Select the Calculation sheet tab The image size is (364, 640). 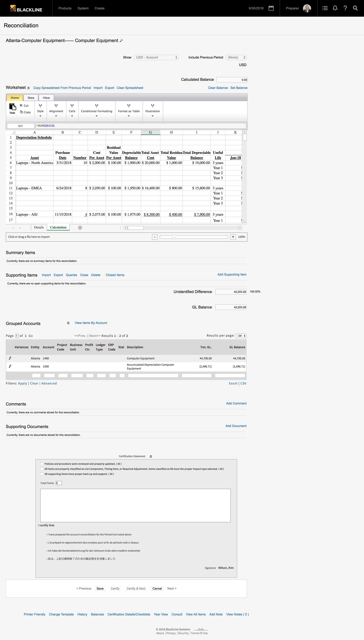pyautogui.click(x=58, y=227)
